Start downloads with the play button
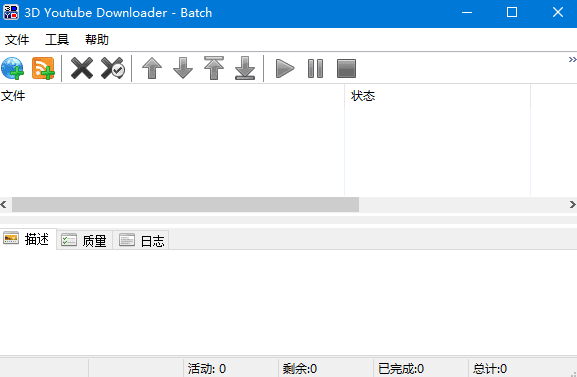Image resolution: width=577 pixels, height=377 pixels. click(285, 68)
